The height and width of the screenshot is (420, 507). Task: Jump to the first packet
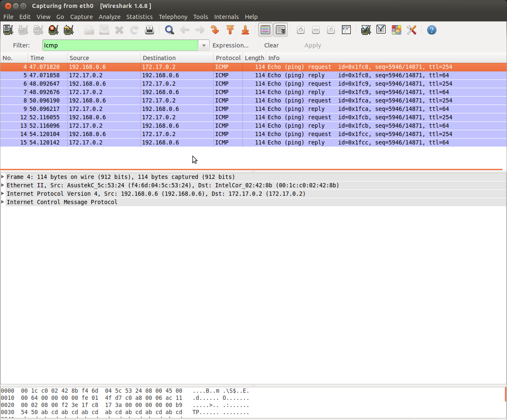(x=230, y=30)
